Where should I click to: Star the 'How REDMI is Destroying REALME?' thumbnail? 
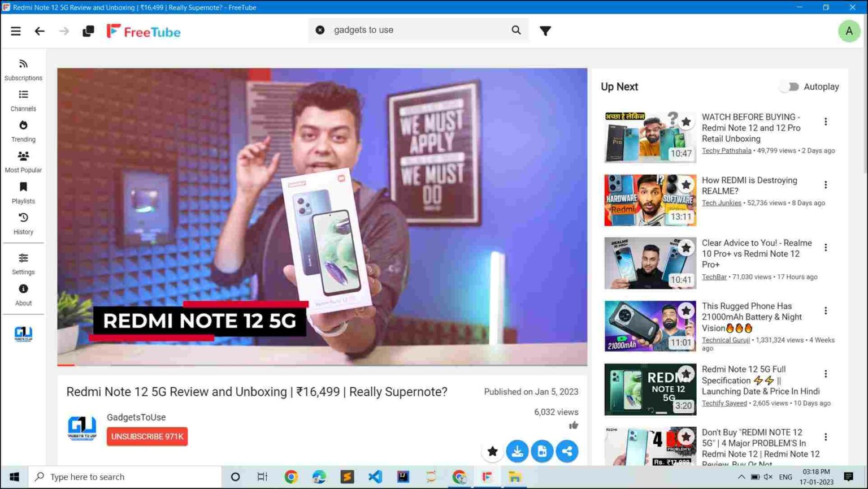click(686, 185)
